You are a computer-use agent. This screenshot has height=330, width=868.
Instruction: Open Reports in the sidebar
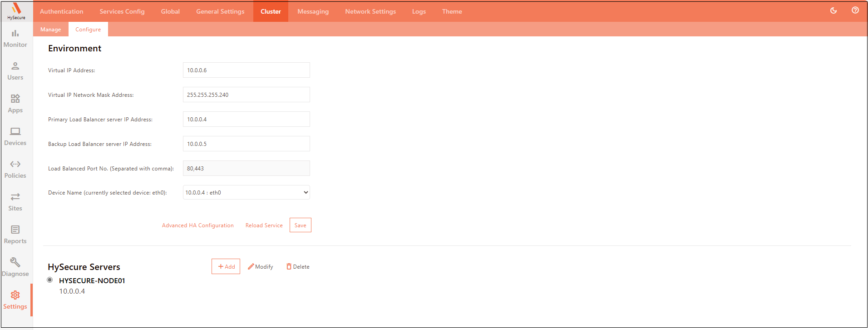click(x=15, y=235)
